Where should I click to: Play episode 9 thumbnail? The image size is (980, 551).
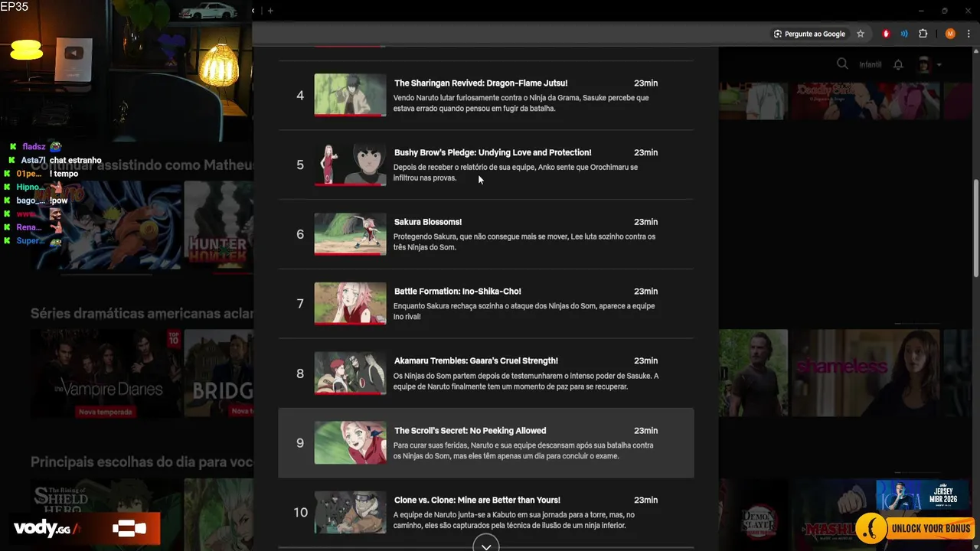click(350, 443)
